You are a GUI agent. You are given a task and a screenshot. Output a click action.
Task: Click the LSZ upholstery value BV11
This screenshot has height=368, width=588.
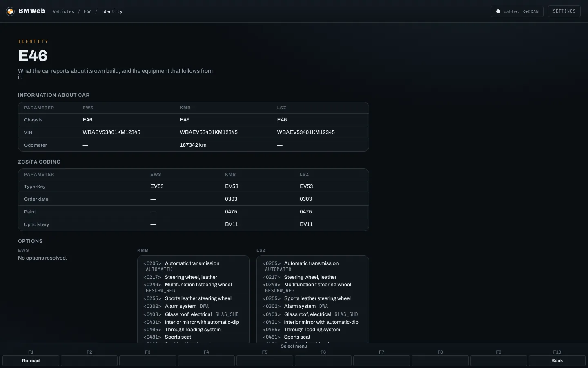[306, 224]
